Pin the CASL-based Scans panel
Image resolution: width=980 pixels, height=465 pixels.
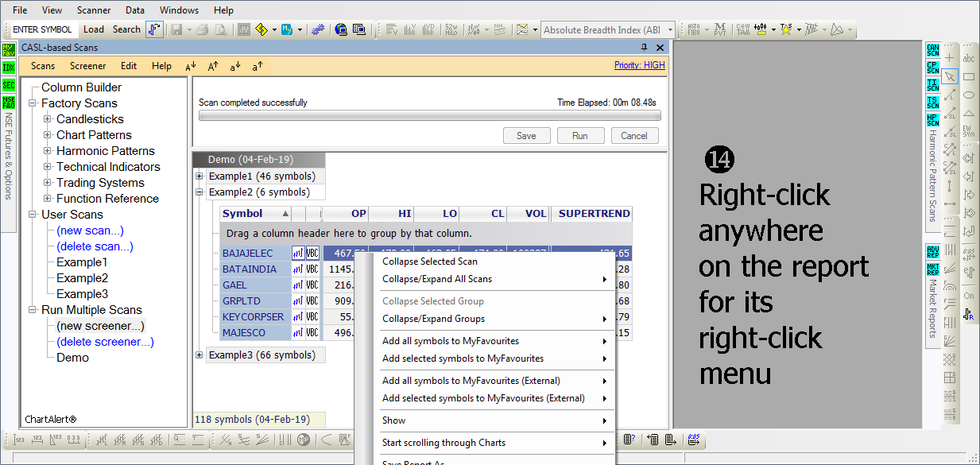click(x=645, y=48)
